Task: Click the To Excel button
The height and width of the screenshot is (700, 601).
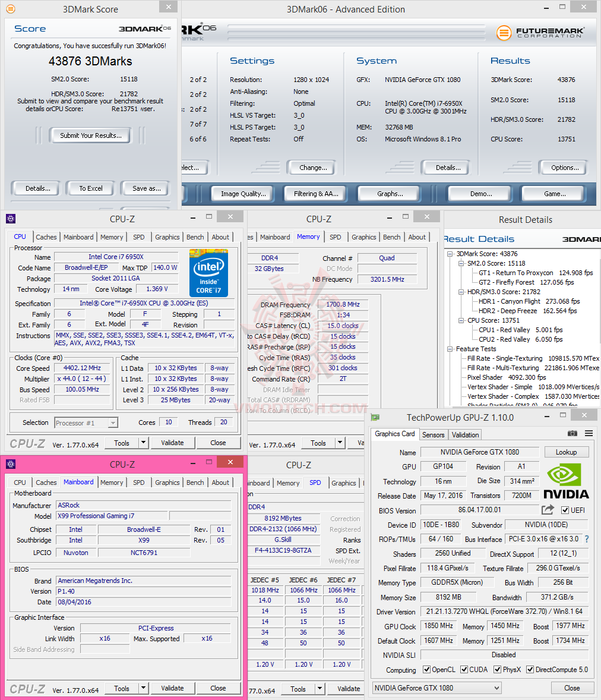Action: pos(91,188)
